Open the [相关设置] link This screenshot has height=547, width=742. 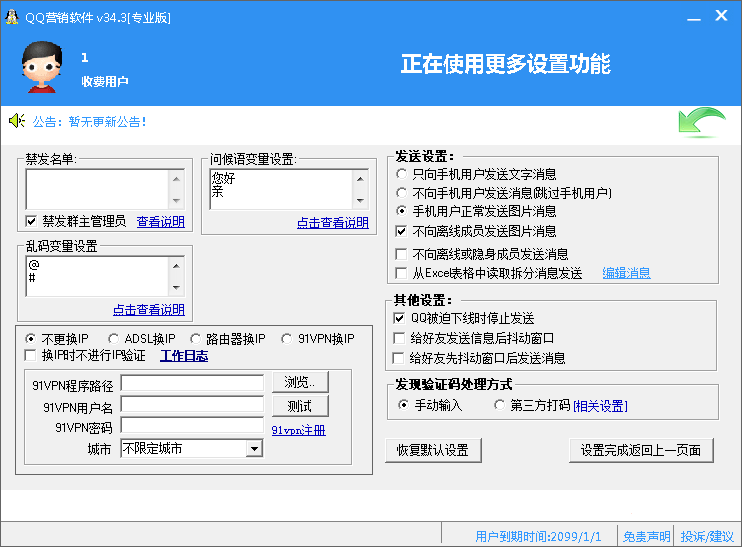[x=601, y=406]
